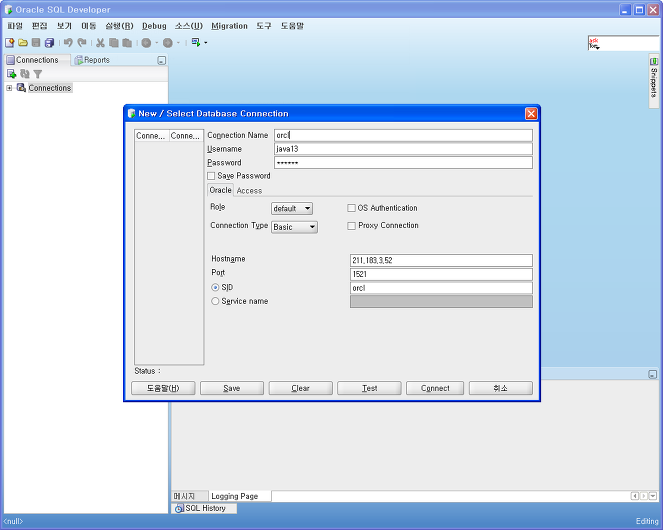This screenshot has height=530, width=663.
Task: Click the SQL History clock icon
Action: (179, 508)
